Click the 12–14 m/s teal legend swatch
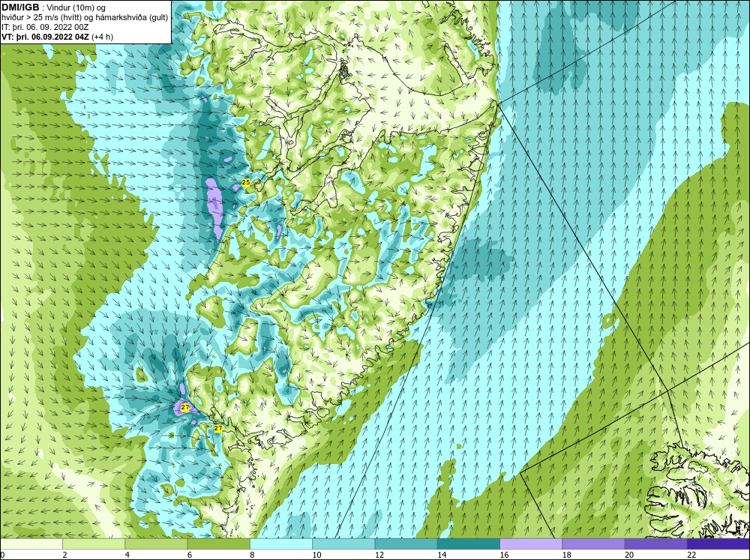Image resolution: width=750 pixels, height=560 pixels. [406, 544]
